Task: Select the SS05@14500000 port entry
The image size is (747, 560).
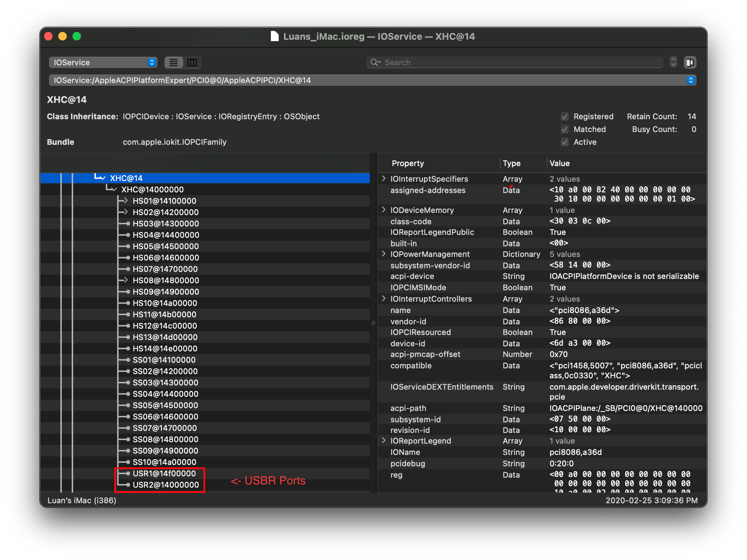Action: pyautogui.click(x=165, y=405)
